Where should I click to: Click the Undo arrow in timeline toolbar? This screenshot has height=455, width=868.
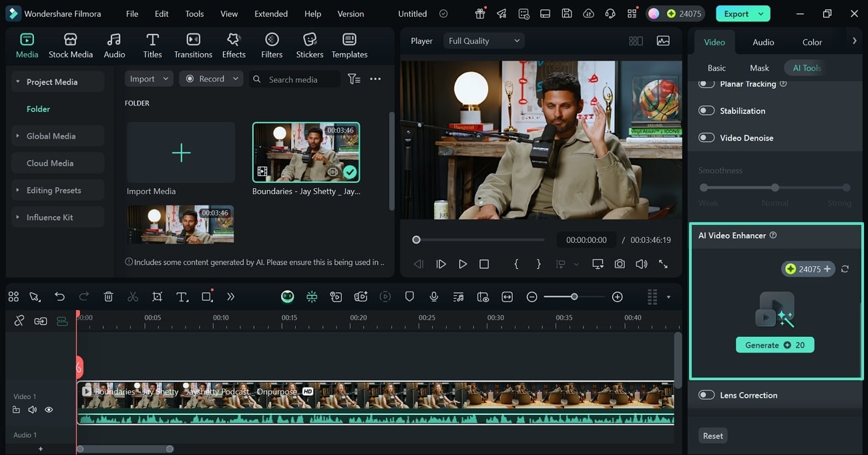(60, 297)
